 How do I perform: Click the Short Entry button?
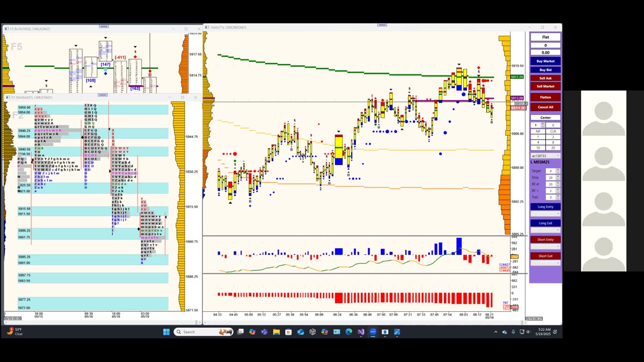(x=545, y=239)
